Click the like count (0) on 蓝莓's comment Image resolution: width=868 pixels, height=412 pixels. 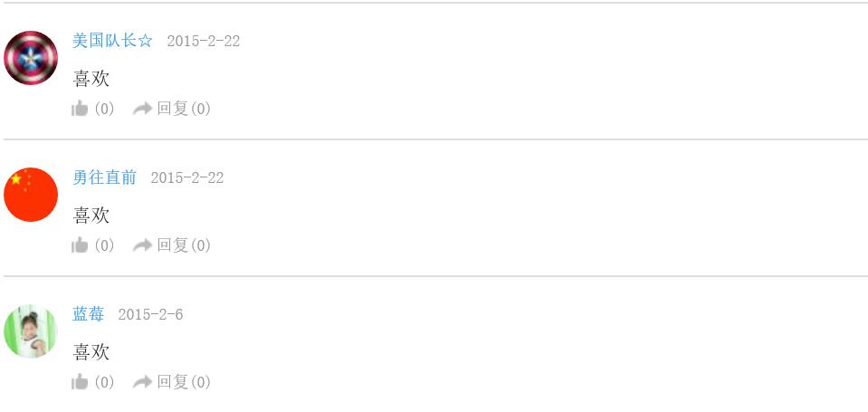pos(104,382)
